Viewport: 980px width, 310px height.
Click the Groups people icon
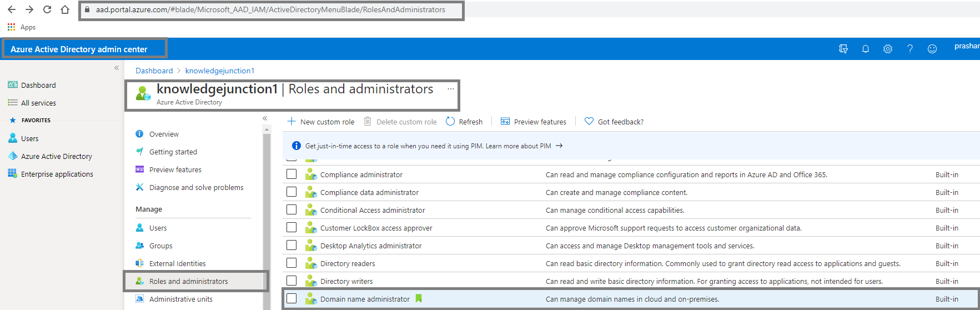pyautogui.click(x=139, y=245)
